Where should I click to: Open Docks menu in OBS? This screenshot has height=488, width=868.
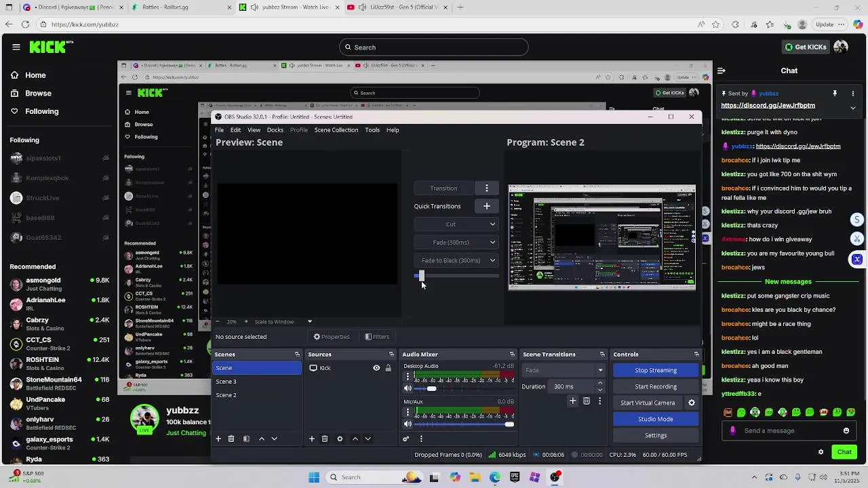[275, 130]
